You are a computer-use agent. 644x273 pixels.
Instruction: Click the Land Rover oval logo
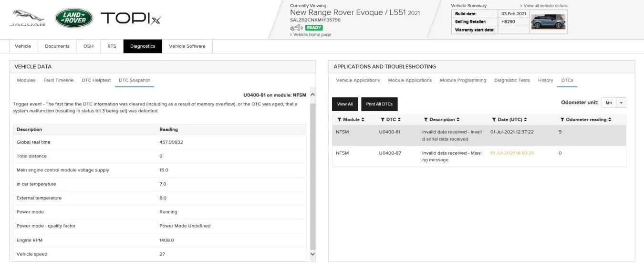point(74,18)
